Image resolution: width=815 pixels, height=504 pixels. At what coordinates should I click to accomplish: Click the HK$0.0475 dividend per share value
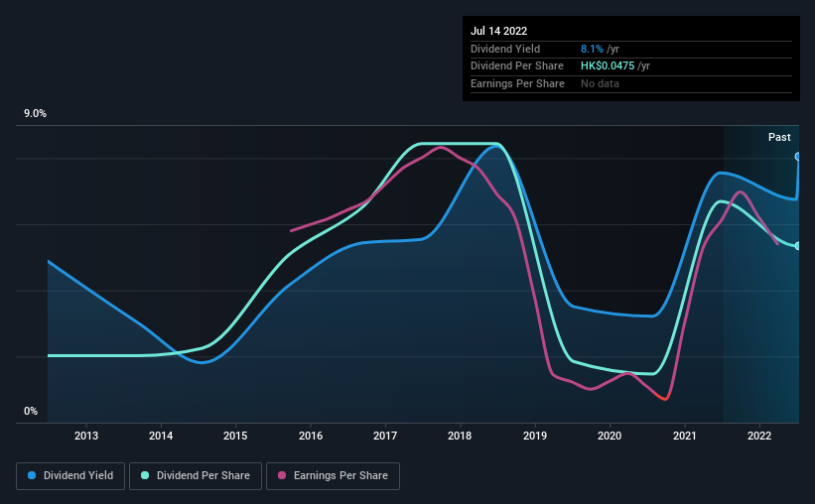point(608,66)
